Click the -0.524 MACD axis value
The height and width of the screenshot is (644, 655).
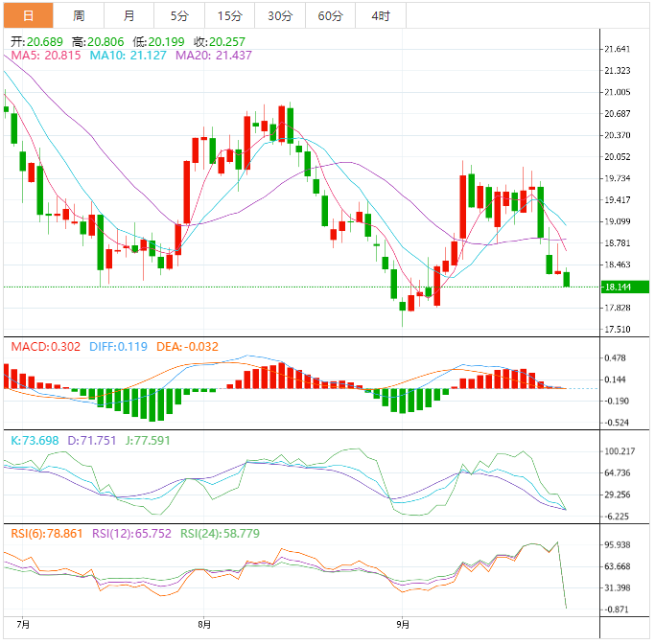point(616,423)
